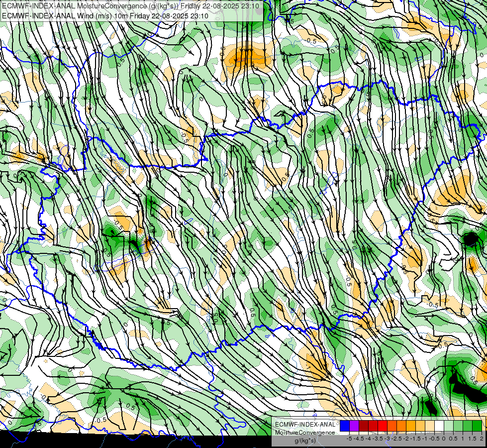Viewport: 487px width, 448px height.
Task: Click 'MoistureConvergence' label in the legend box
Action: pos(305,433)
